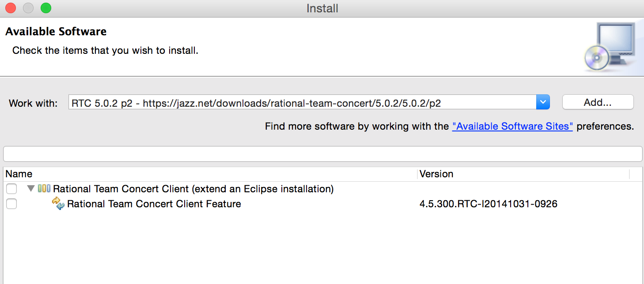Click the Rational Team Concert Client Feature icon
This screenshot has width=644, height=284.
[x=58, y=203]
